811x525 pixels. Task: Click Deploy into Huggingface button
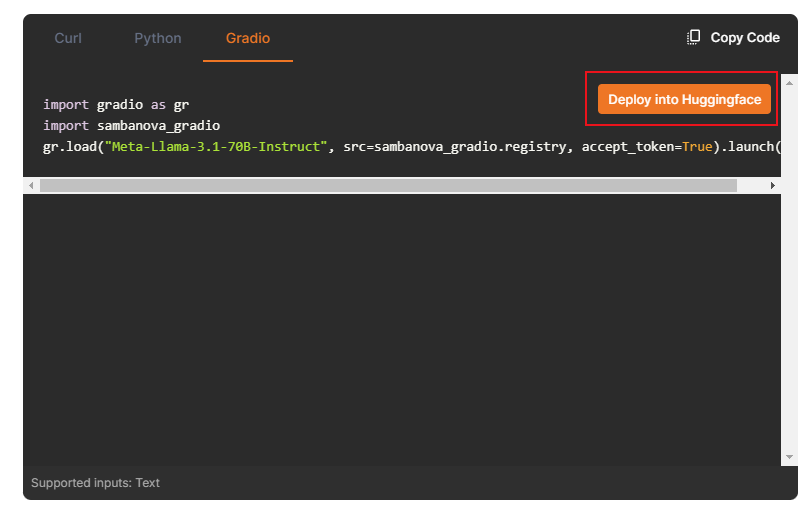click(x=684, y=99)
